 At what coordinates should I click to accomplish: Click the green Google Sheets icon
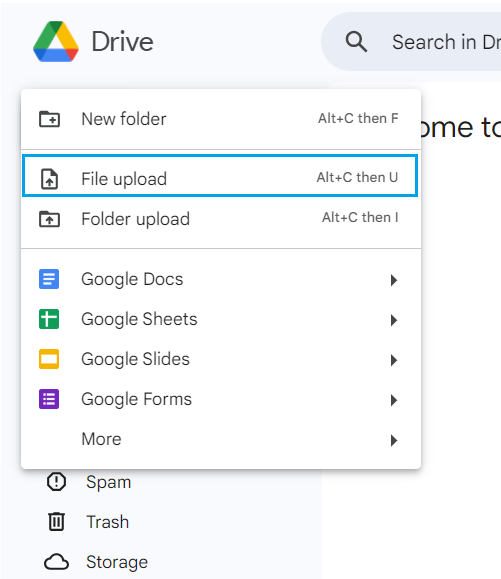49,319
